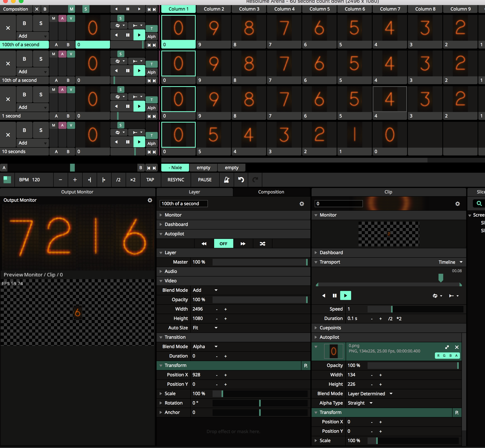This screenshot has height=448, width=485.
Task: Remove the 0.png clip source with X
Action: pos(457,347)
